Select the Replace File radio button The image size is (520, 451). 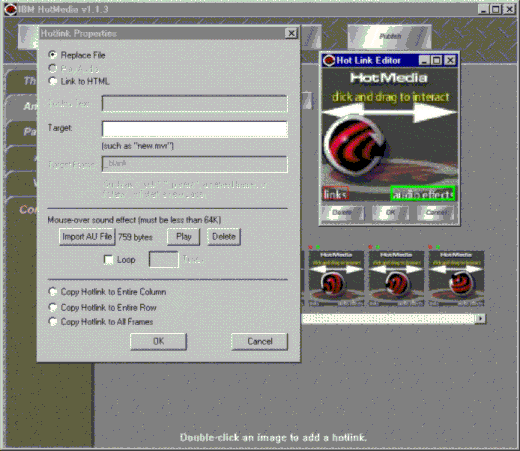click(53, 55)
